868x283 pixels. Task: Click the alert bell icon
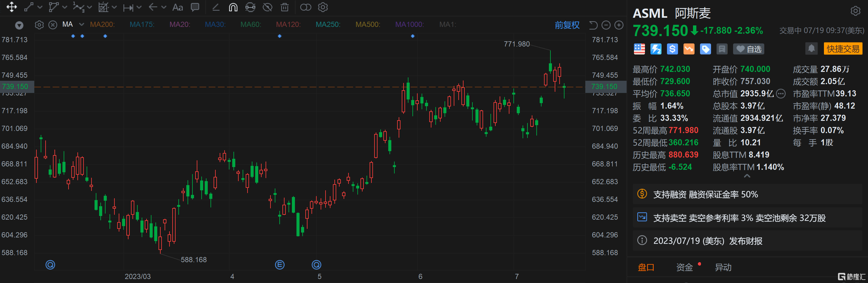811,49
